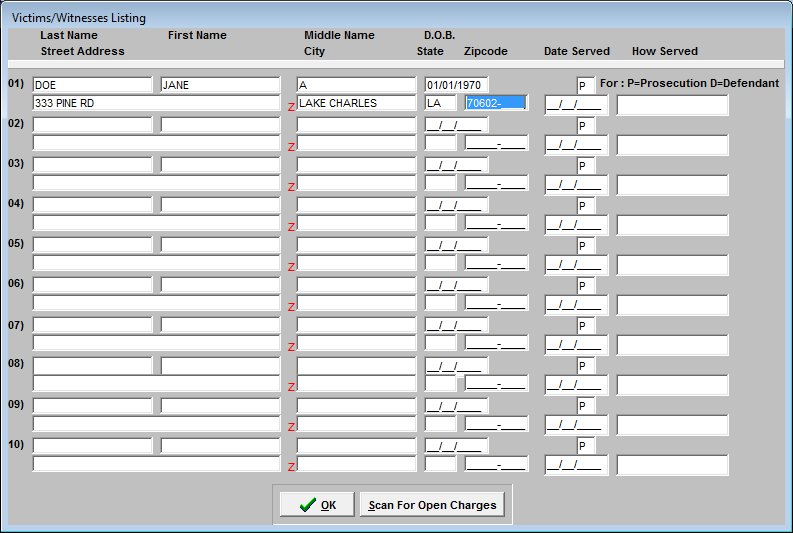Click the empty Last Name field in row 02
793x533 pixels.
click(x=92, y=125)
